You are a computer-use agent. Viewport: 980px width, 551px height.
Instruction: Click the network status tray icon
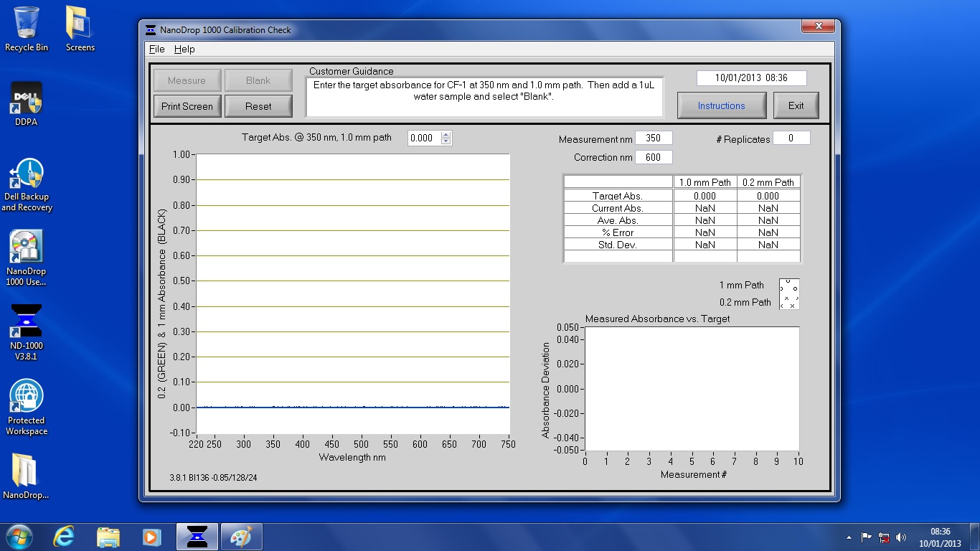coord(884,537)
